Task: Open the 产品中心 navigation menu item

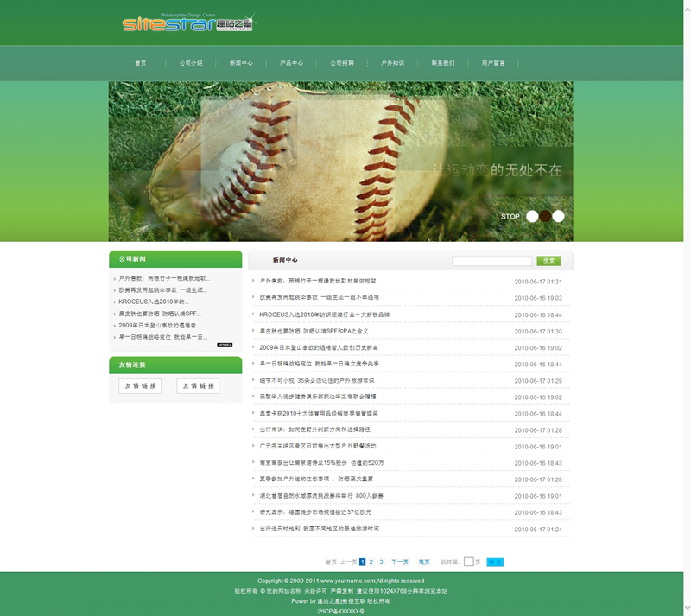Action: (291, 63)
